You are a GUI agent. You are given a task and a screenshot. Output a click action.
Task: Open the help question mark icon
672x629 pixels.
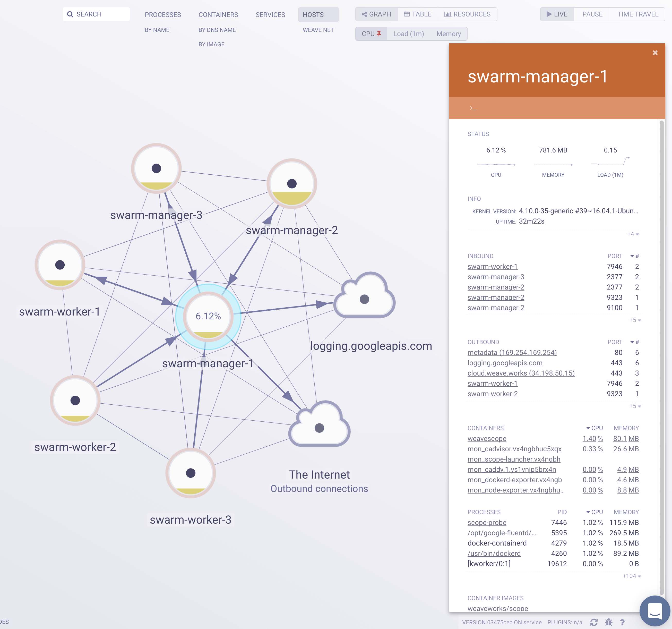click(622, 622)
